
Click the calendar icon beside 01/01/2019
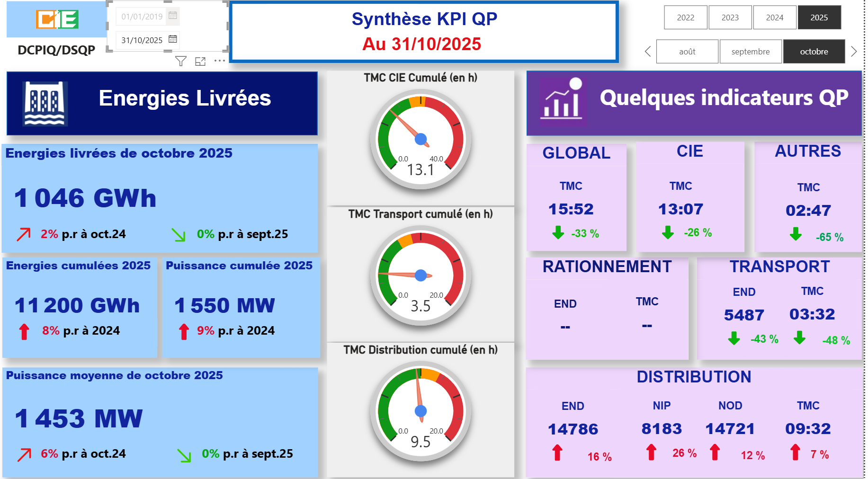(x=173, y=16)
